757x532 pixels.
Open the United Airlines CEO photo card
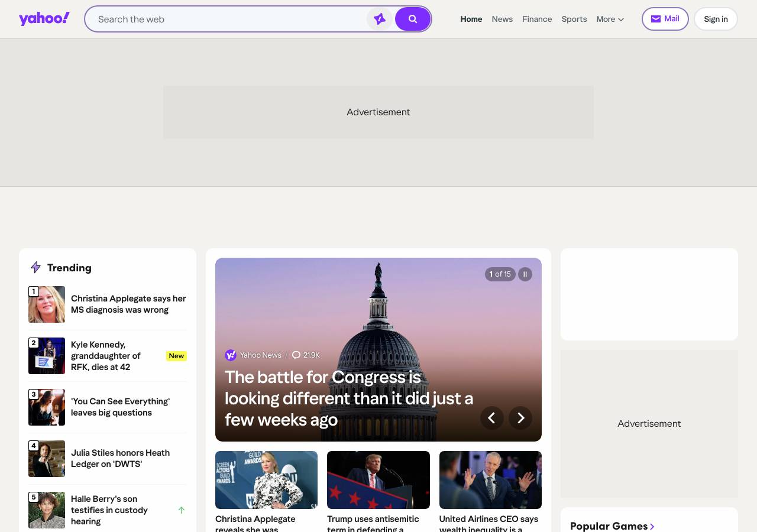pyautogui.click(x=490, y=480)
